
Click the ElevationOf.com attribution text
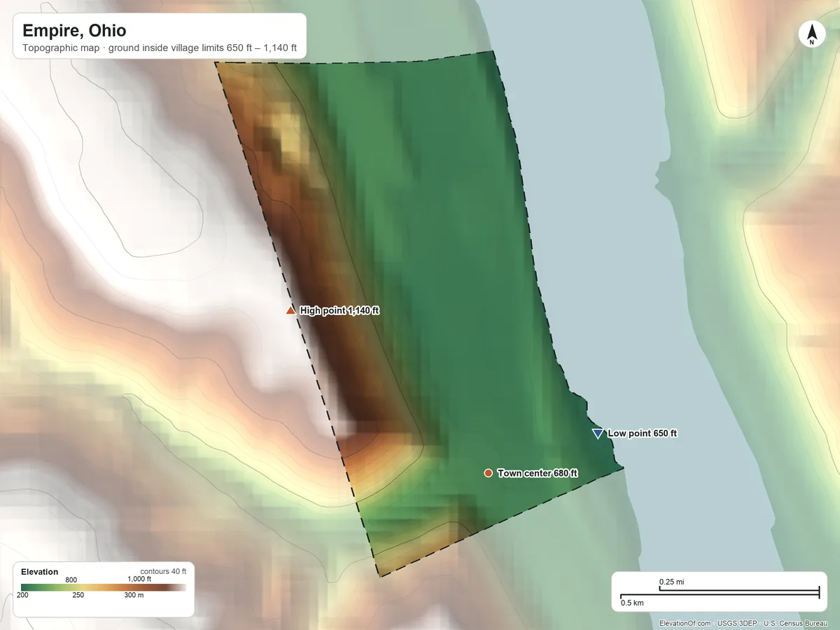point(744,623)
